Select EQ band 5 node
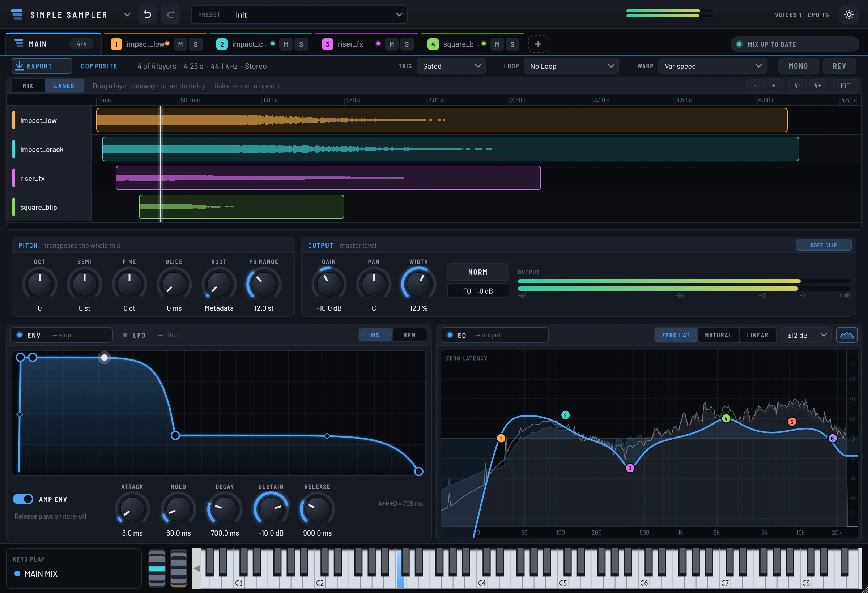This screenshot has width=868, height=593. pos(792,422)
